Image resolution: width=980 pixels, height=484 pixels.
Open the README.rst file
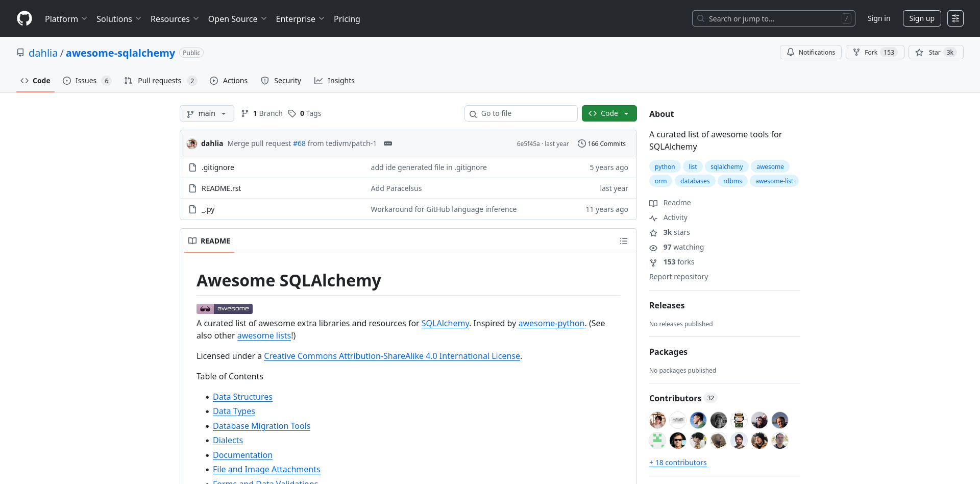point(221,188)
